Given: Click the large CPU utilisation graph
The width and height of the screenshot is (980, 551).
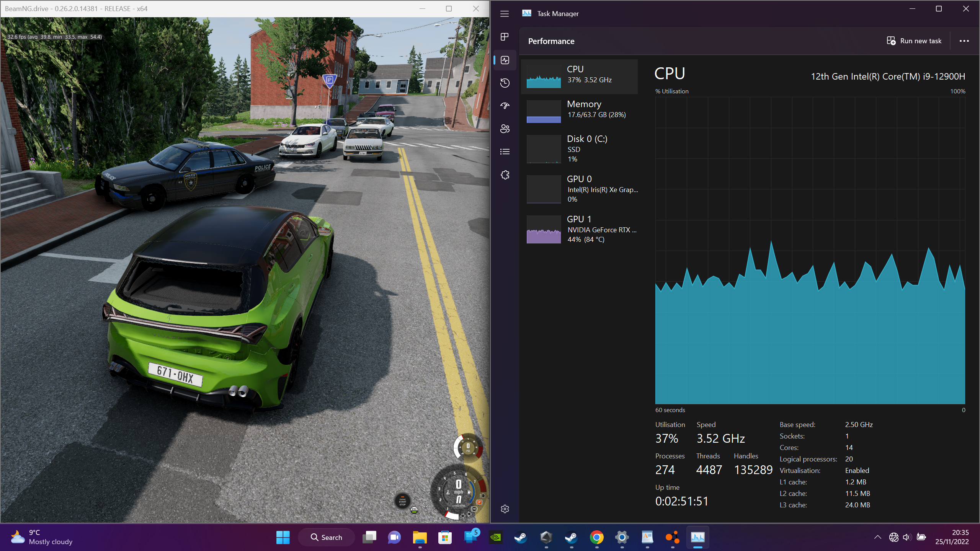Looking at the screenshot, I should [x=810, y=251].
